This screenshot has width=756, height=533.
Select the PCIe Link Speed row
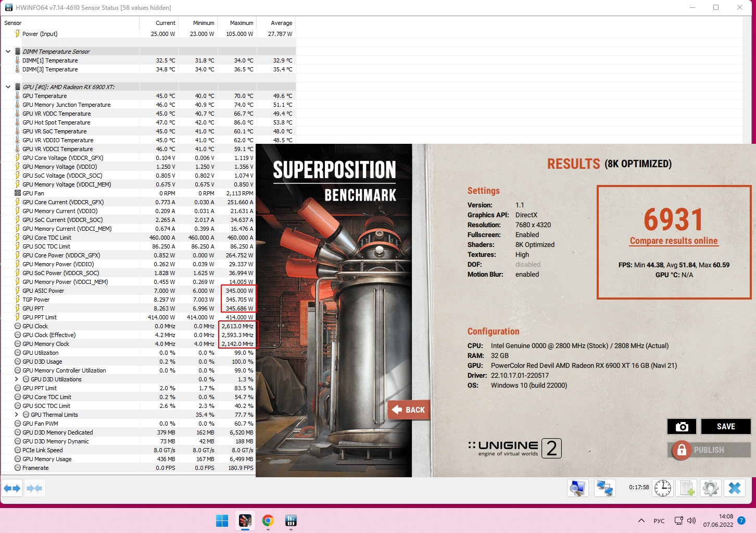[128, 450]
